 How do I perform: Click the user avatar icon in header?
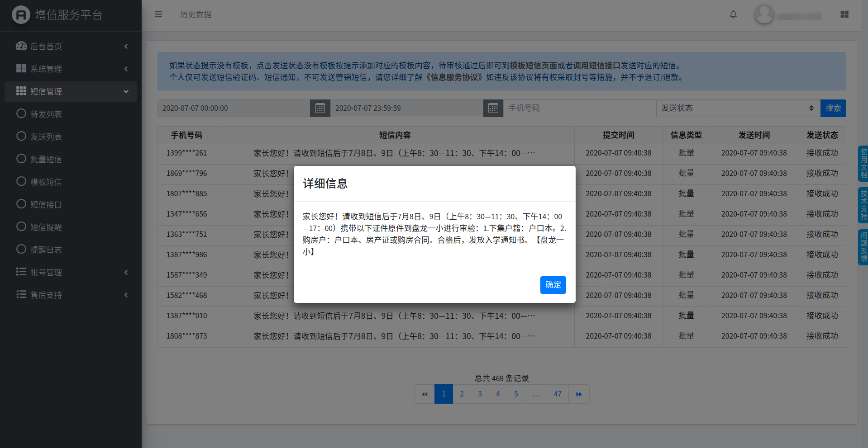click(764, 14)
